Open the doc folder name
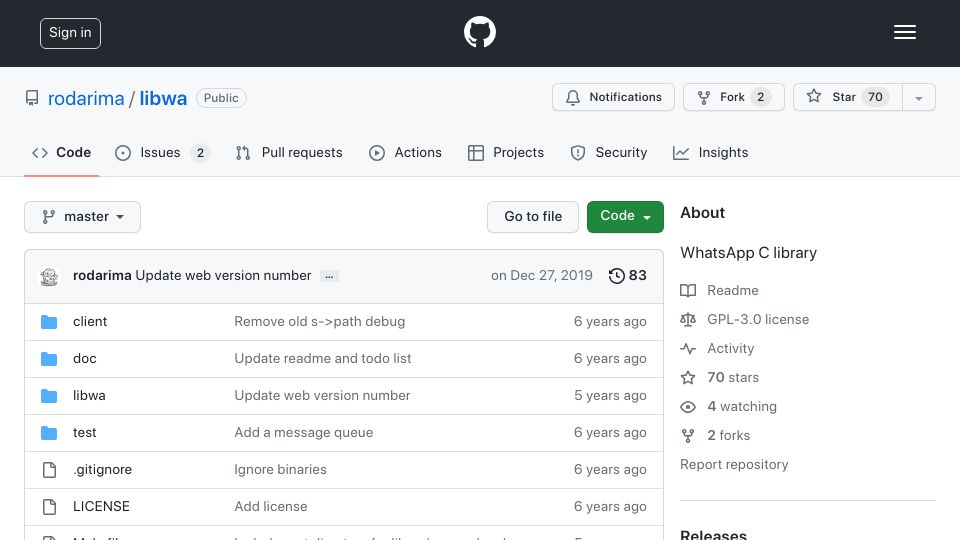Screen dimensions: 960x540 pyautogui.click(x=84, y=359)
